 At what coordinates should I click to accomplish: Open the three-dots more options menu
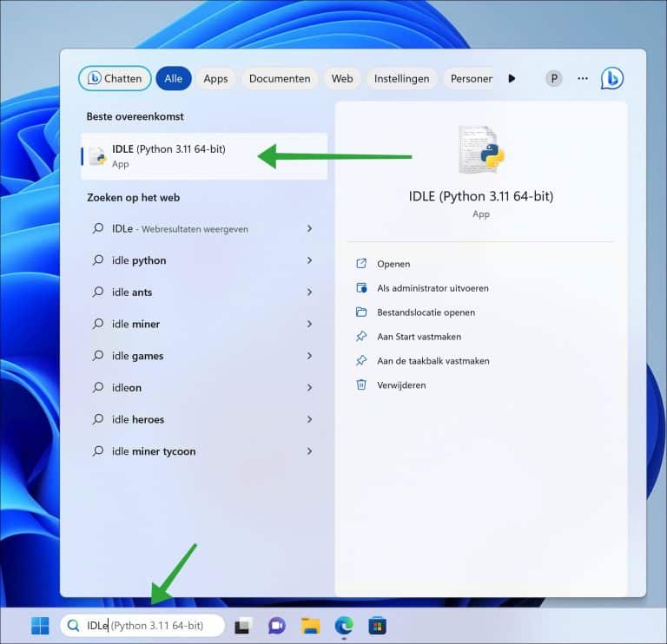tap(583, 79)
